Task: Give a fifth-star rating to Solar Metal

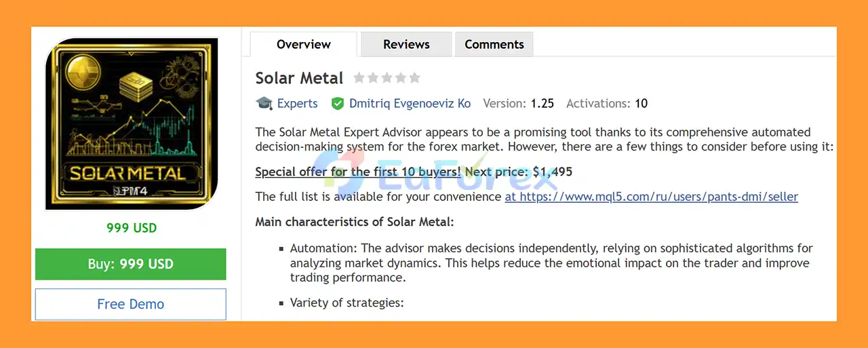Action: pos(414,78)
